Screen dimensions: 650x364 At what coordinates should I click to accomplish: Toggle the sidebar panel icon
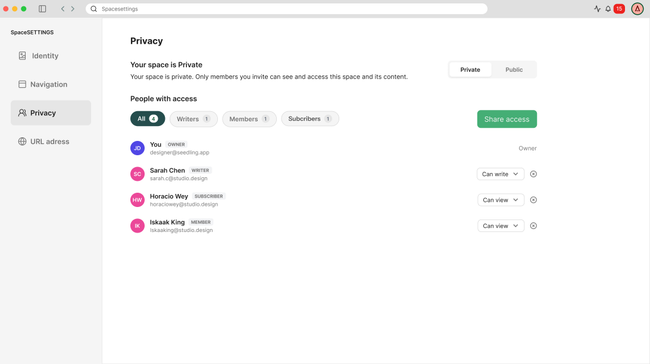point(42,9)
